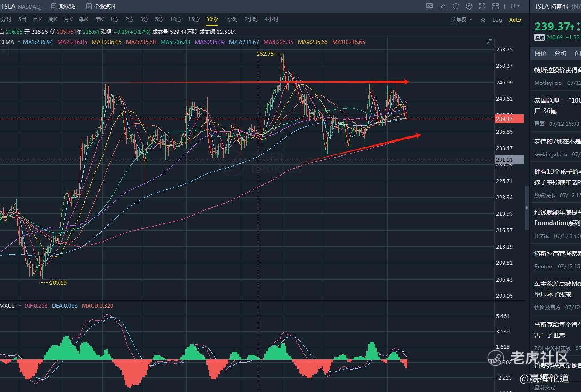Enter fullscreen chart mode
Image resolution: width=581 pixels, height=392 pixels.
point(482,7)
